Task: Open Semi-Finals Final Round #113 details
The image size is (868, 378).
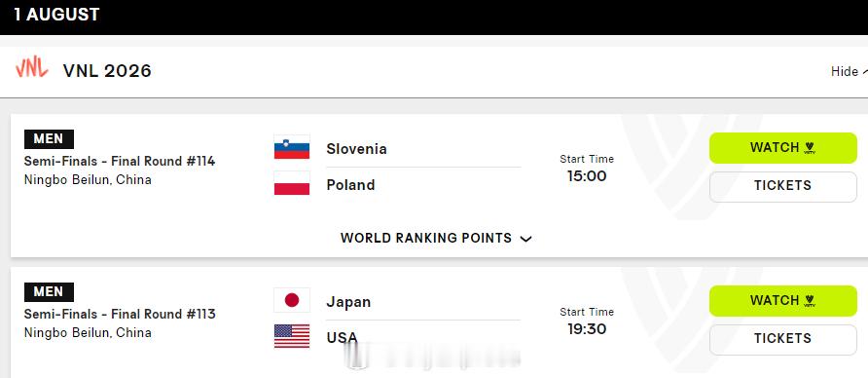Action: click(120, 315)
